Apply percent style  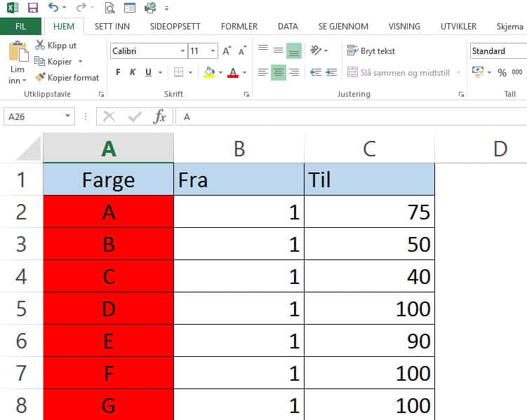point(502,72)
